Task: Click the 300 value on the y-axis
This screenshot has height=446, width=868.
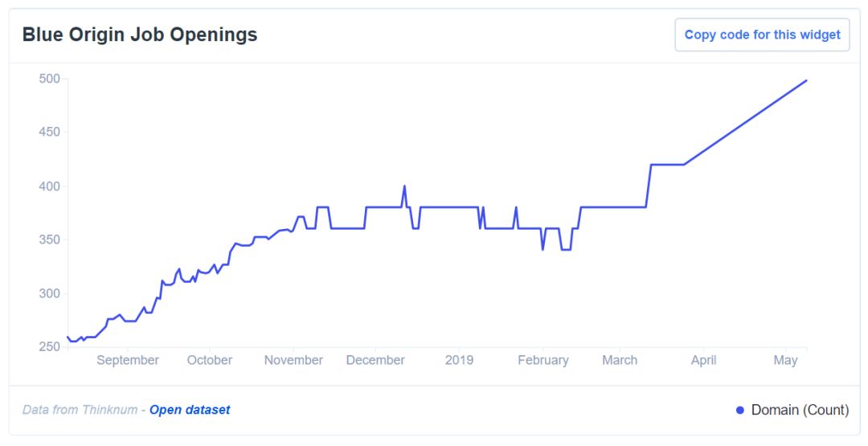Action: point(49,293)
